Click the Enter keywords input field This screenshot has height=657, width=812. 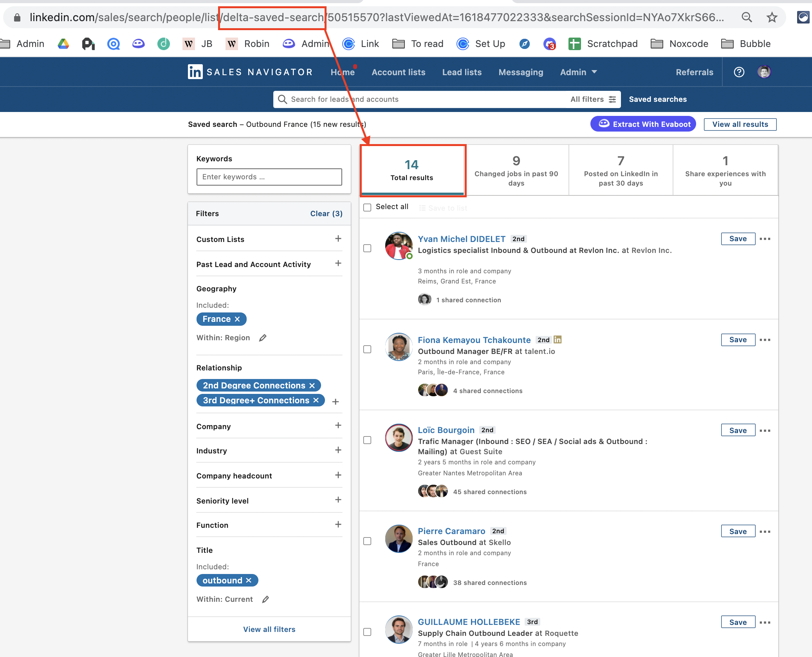269,177
